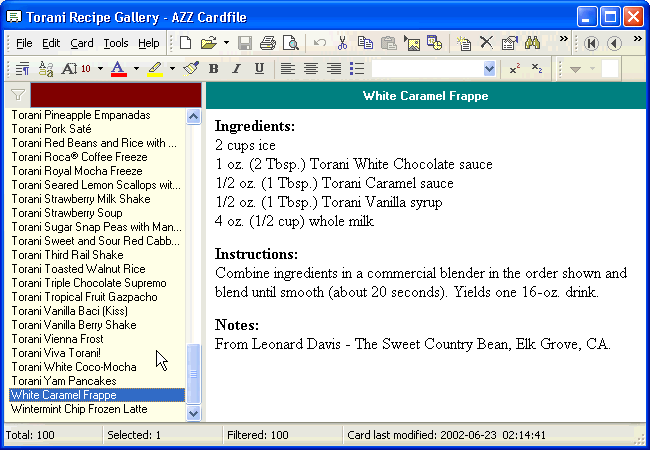The image size is (650, 450).
Task: Open card properties icon
Action: (509, 43)
